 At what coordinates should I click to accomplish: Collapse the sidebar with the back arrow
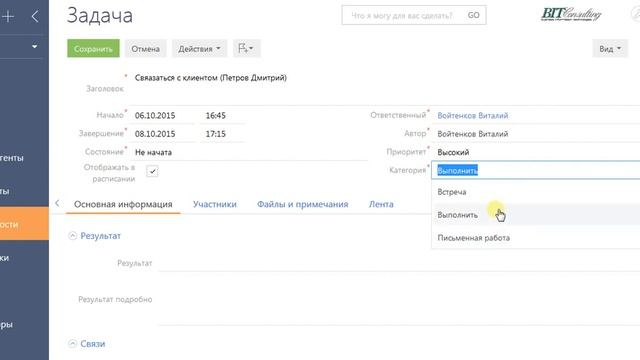(35, 16)
